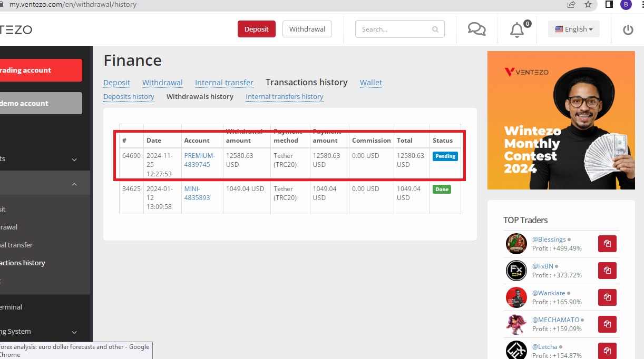Click the power logout icon
The height and width of the screenshot is (359, 644).
click(x=628, y=30)
